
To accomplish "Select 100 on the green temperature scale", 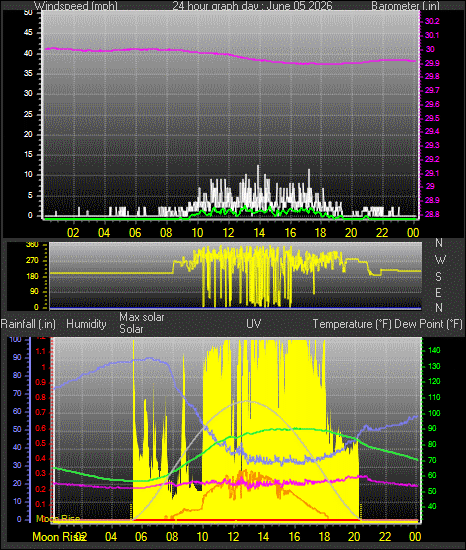I will coord(434,413).
